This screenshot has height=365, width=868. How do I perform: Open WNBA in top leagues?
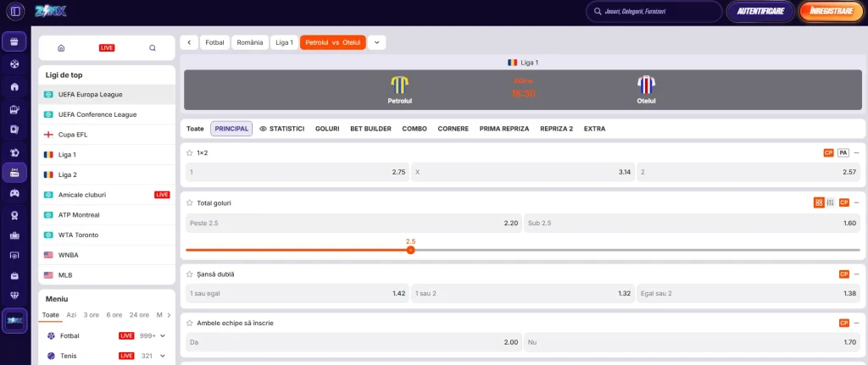point(107,255)
